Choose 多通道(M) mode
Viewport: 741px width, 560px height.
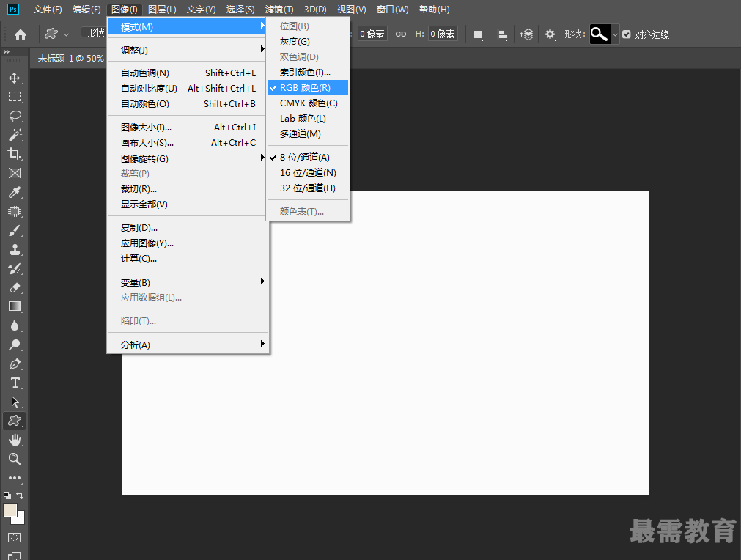pos(308,133)
